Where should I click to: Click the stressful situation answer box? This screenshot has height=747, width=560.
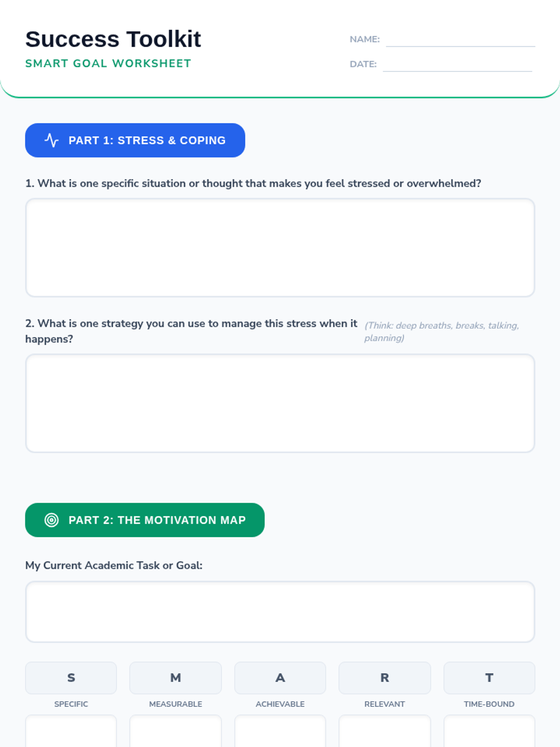(280, 247)
